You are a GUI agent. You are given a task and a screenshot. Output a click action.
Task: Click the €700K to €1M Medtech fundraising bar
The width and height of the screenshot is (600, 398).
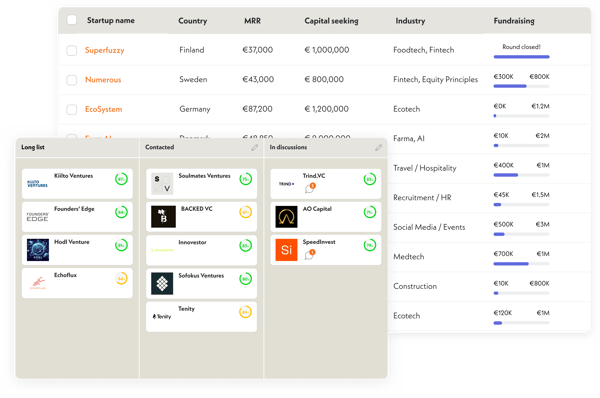[x=522, y=264]
